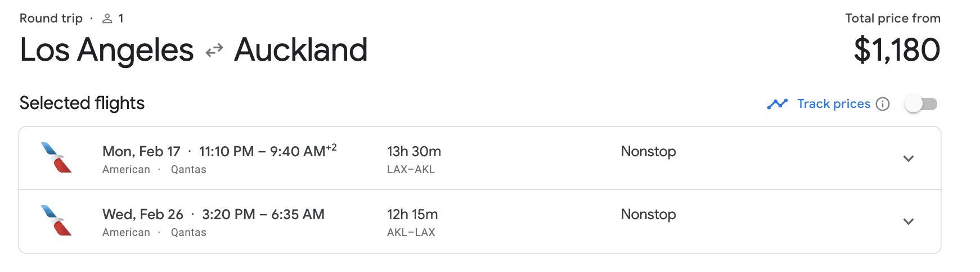Click the round-trip arrows between city names

[x=214, y=51]
